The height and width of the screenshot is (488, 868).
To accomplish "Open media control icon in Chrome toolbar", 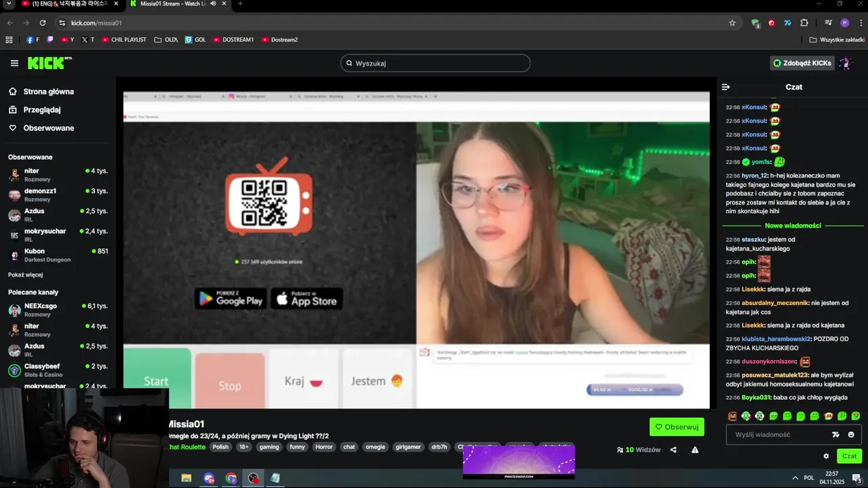I will pyautogui.click(x=828, y=22).
